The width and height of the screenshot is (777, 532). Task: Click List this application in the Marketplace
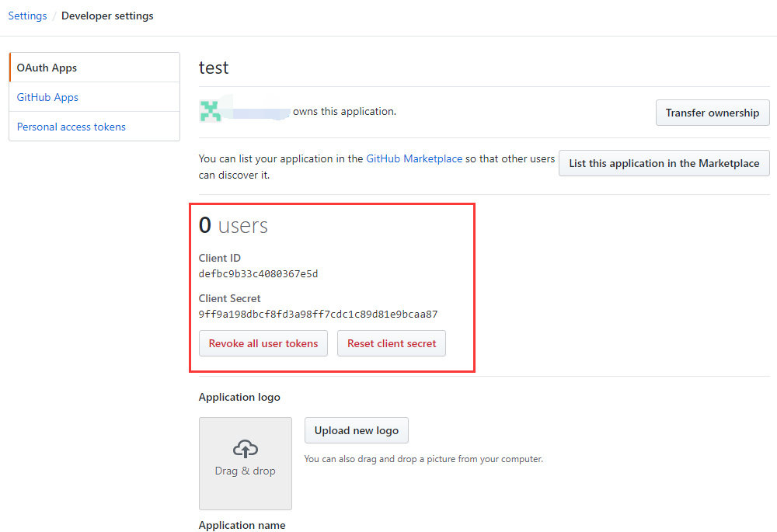[664, 163]
